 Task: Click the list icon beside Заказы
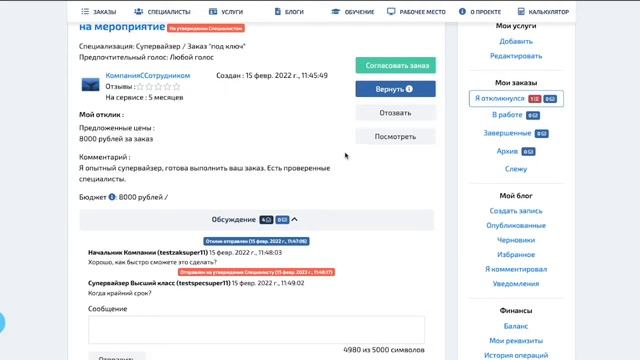tap(85, 11)
